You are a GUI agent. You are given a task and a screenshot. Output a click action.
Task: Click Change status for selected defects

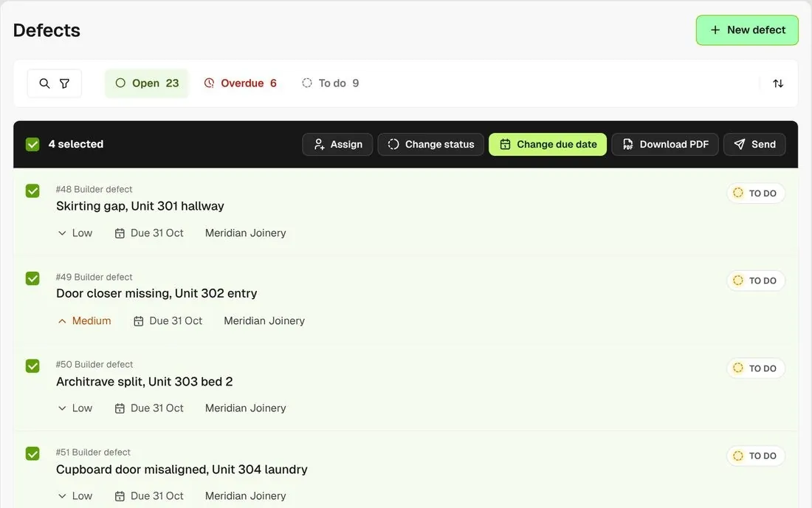point(431,145)
